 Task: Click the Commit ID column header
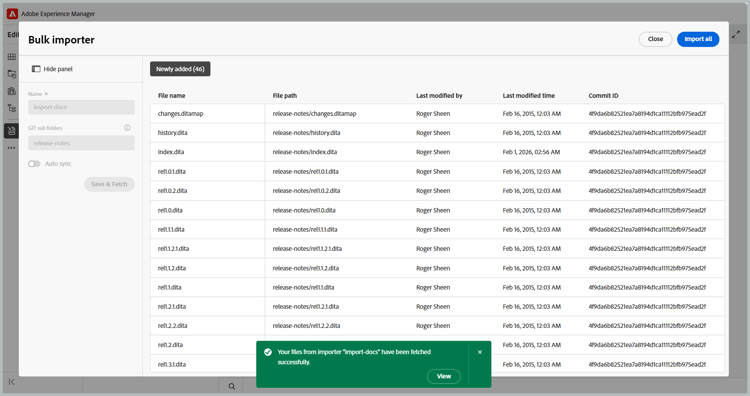(603, 96)
